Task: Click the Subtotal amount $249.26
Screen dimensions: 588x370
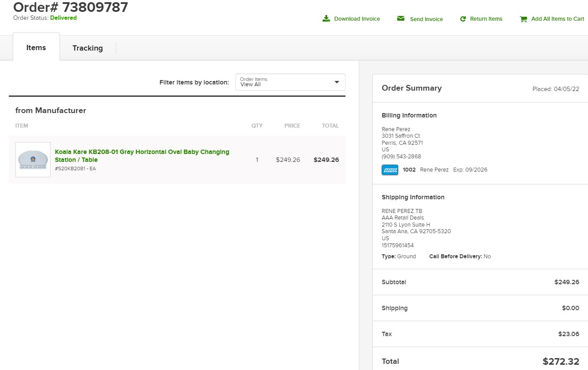Action: coord(567,282)
